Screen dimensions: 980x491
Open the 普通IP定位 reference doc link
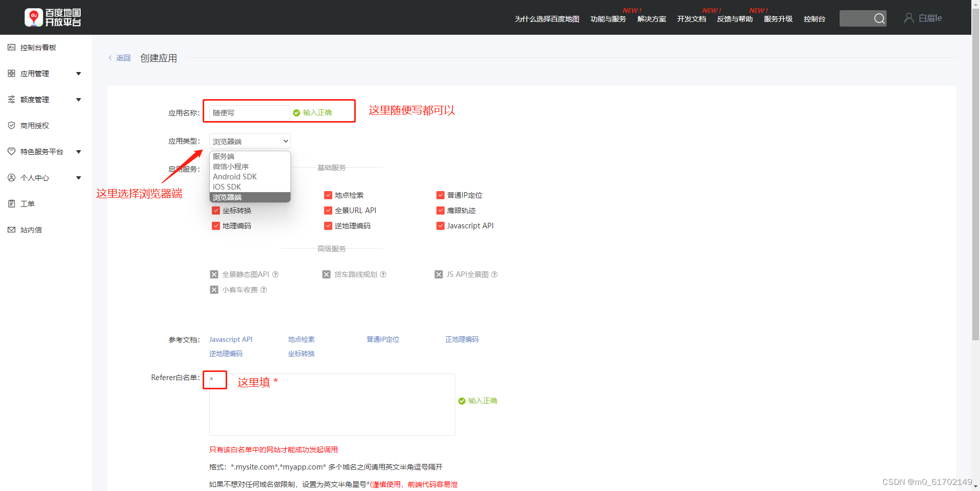point(383,339)
